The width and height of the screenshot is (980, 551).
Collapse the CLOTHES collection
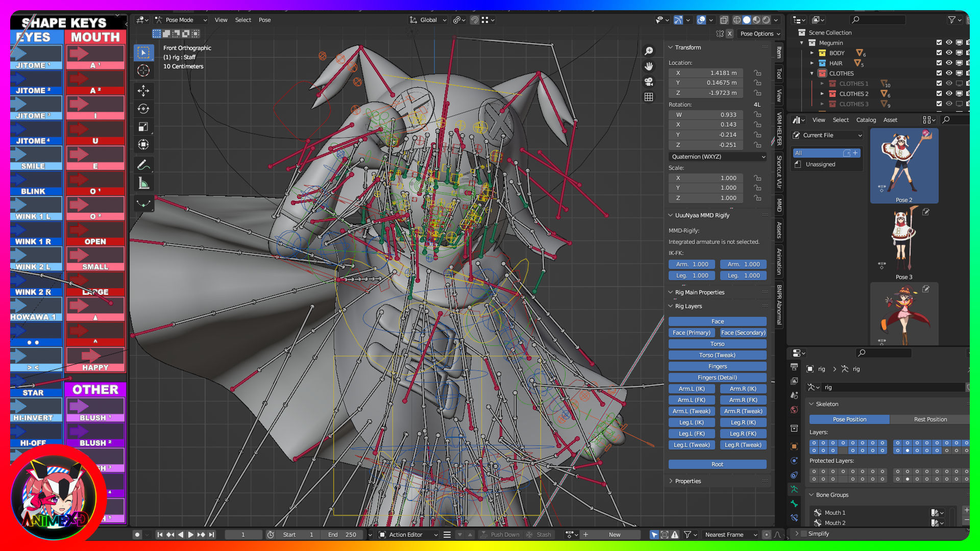coord(812,73)
